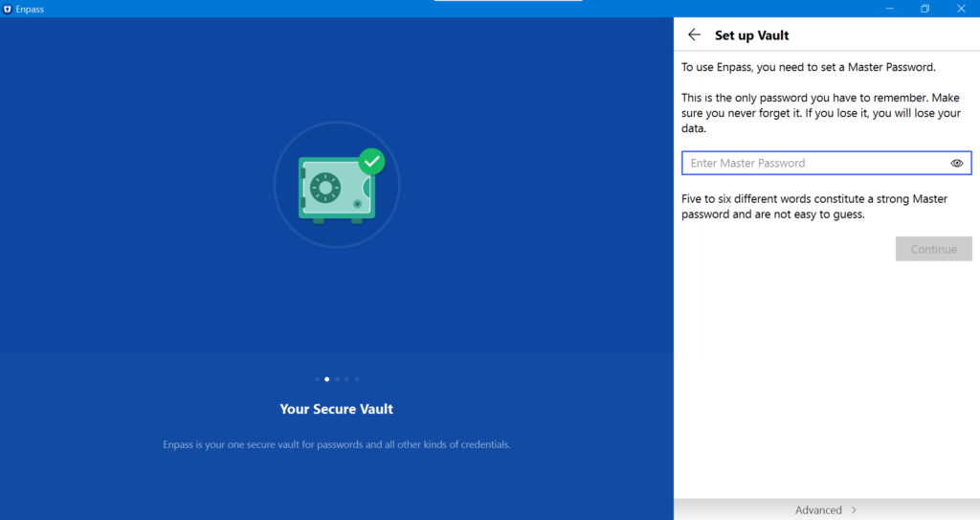Toggle master password visibility with the eye icon
Viewport: 980px width, 520px height.
[x=957, y=164]
